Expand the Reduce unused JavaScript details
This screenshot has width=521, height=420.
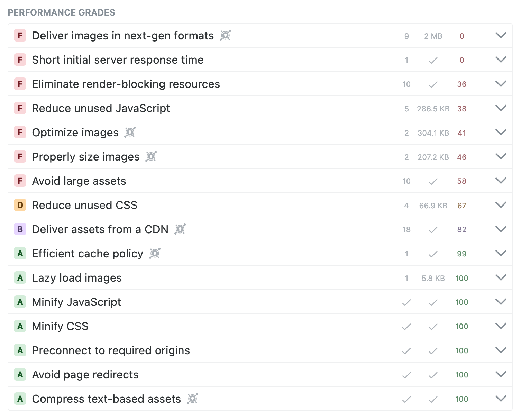point(501,108)
